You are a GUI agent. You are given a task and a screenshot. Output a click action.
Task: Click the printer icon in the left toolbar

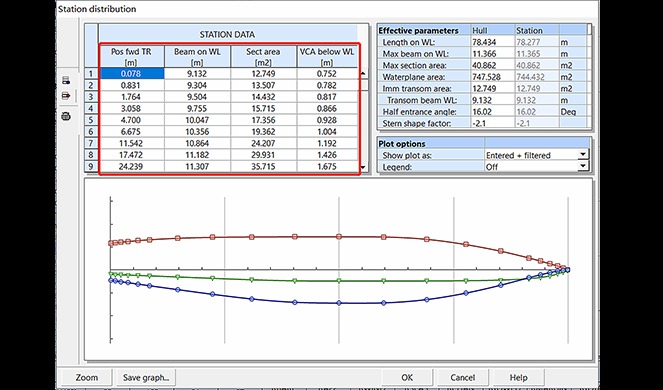pos(66,116)
